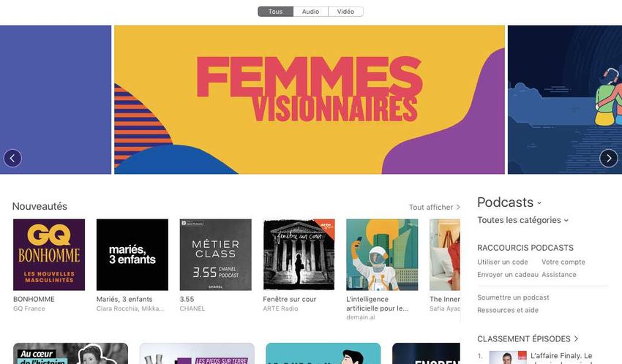Open GQ Bonhomme podcast artwork
622x364 pixels.
click(x=49, y=254)
